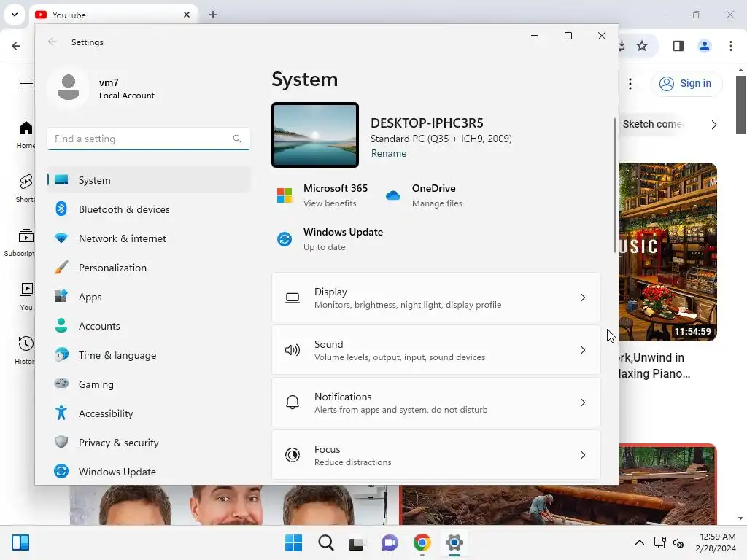Click the Focus timer icon
The image size is (747, 560).
pyautogui.click(x=293, y=455)
